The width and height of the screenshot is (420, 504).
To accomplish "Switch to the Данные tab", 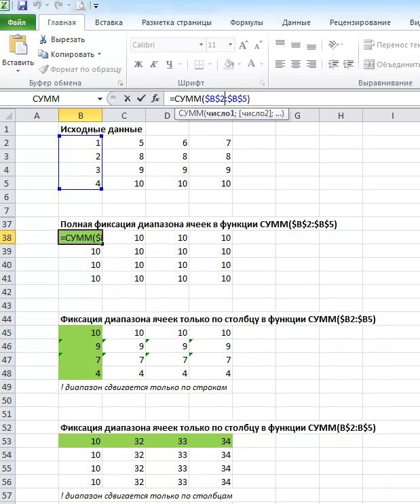I will (297, 23).
